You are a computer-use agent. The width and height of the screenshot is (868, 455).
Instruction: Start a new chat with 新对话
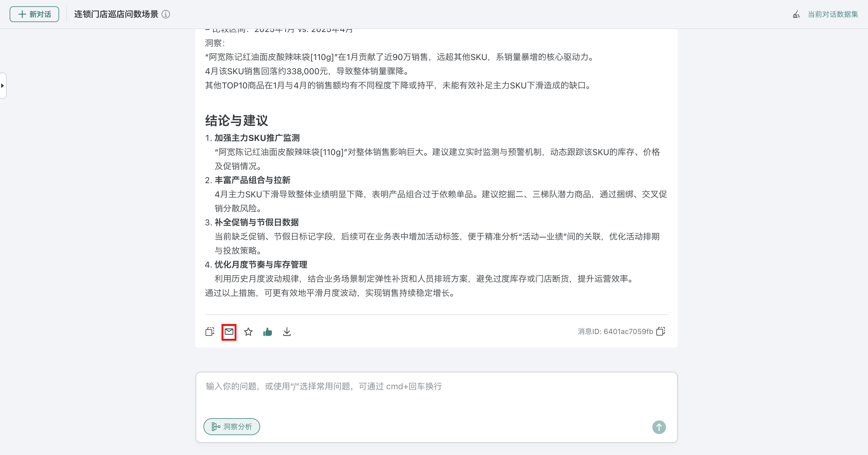(34, 14)
